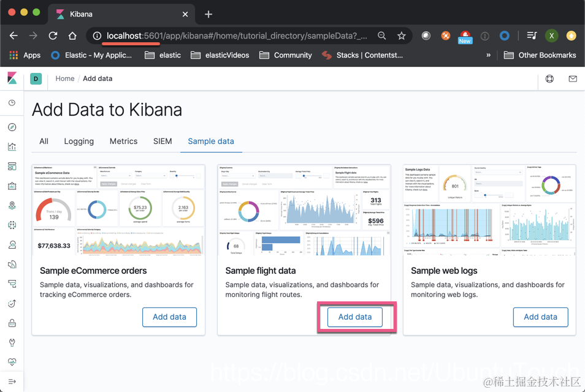Open Elastic - My Applic... bookmark
Viewport: 585px width, 392px height.
click(x=91, y=55)
